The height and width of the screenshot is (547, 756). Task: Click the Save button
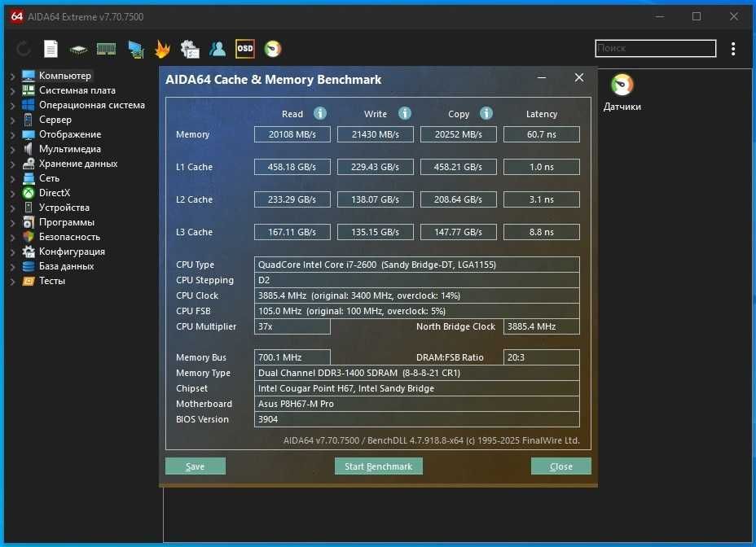pyautogui.click(x=196, y=466)
